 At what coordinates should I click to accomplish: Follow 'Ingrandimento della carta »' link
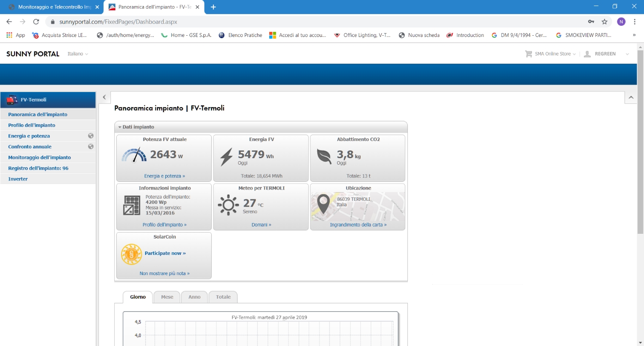coord(358,225)
